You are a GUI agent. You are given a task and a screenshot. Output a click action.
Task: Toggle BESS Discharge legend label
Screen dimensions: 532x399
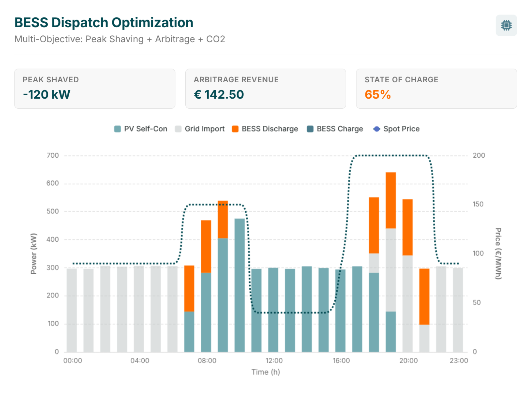269,129
